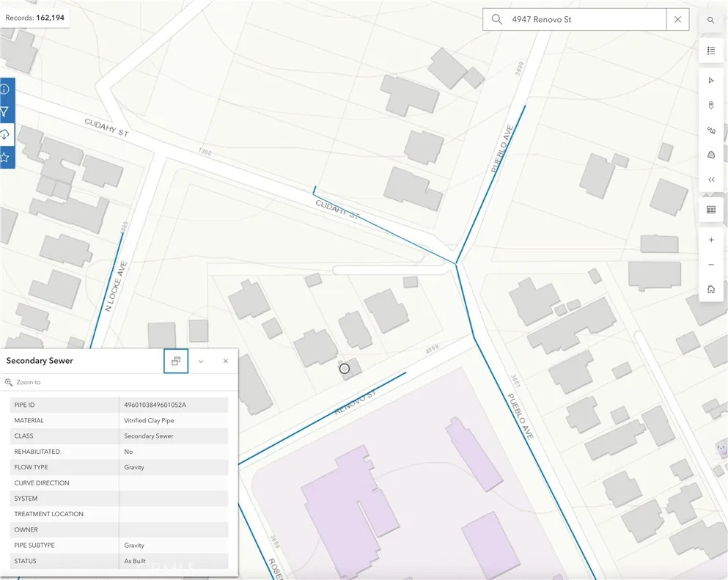Collapse the Secondary Sewer popup

[201, 361]
